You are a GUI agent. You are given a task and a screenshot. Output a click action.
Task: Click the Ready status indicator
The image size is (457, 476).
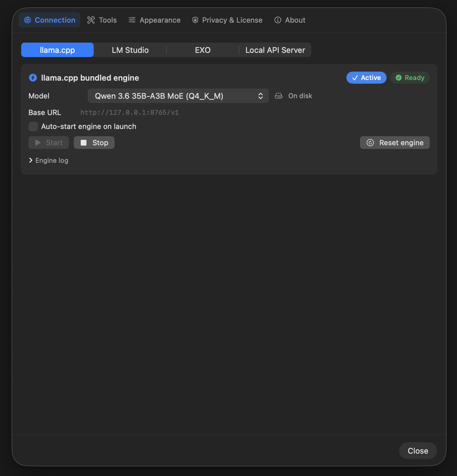click(x=410, y=78)
